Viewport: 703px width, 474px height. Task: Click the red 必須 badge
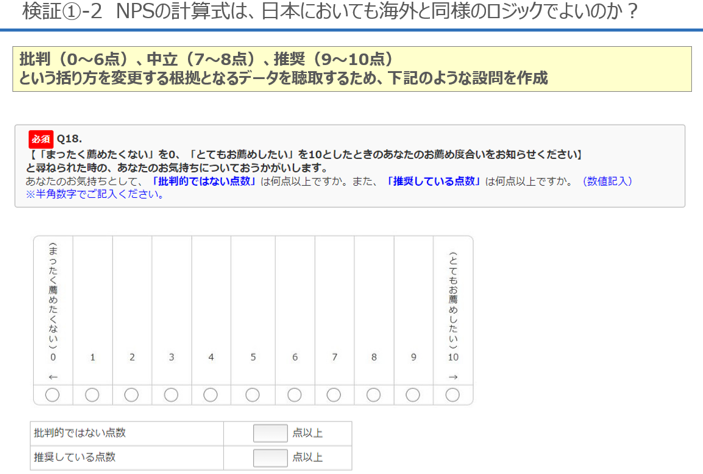click(41, 139)
